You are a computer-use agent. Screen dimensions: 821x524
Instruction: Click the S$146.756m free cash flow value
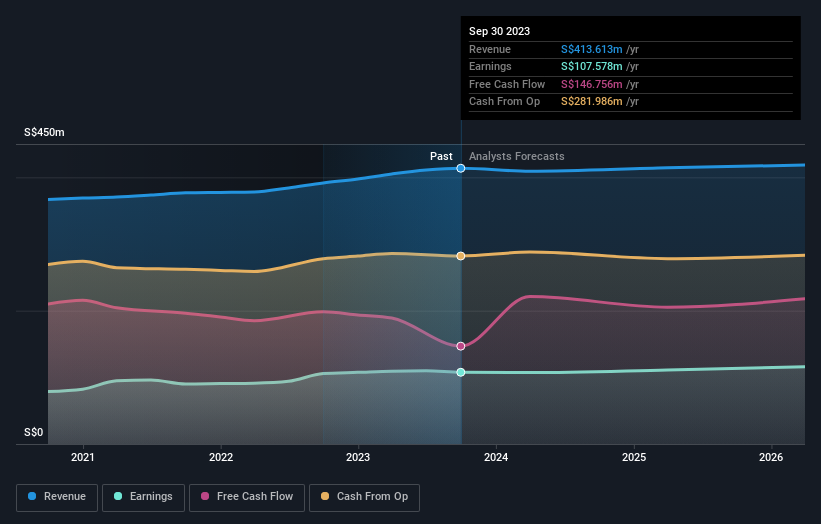[592, 84]
